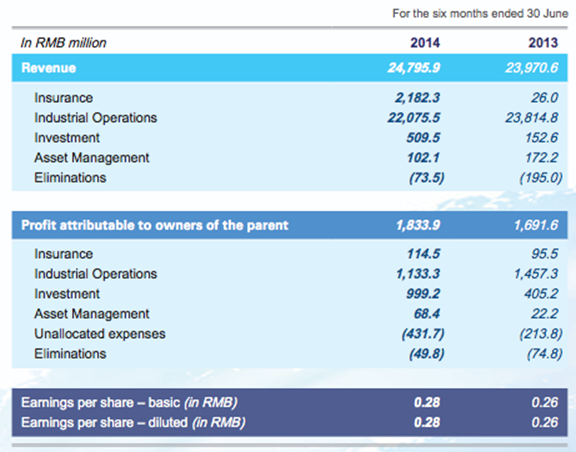Click profit Eliminations value (74.8)
This screenshot has height=452, width=576.
pyautogui.click(x=544, y=354)
